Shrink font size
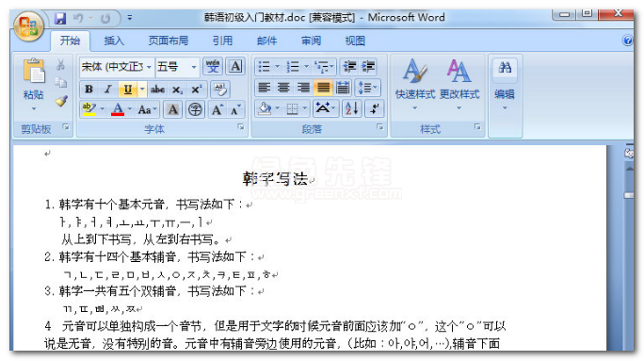This screenshot has width=644, height=361. coord(235,109)
